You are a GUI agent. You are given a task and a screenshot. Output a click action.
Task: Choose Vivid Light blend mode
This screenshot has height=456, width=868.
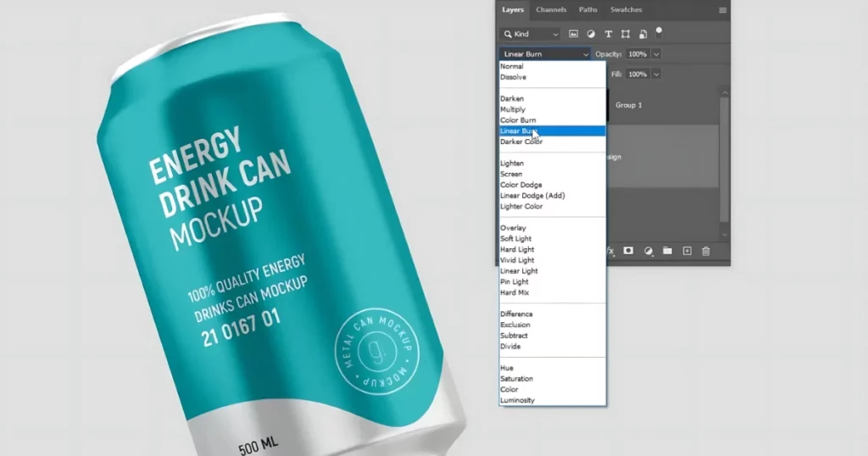coord(553,260)
